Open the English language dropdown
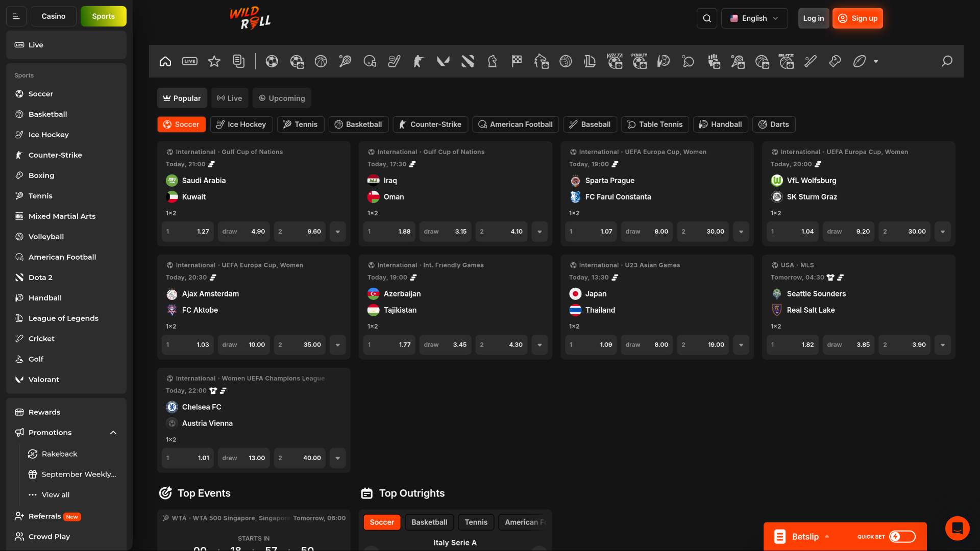Image resolution: width=980 pixels, height=551 pixels. (x=754, y=18)
